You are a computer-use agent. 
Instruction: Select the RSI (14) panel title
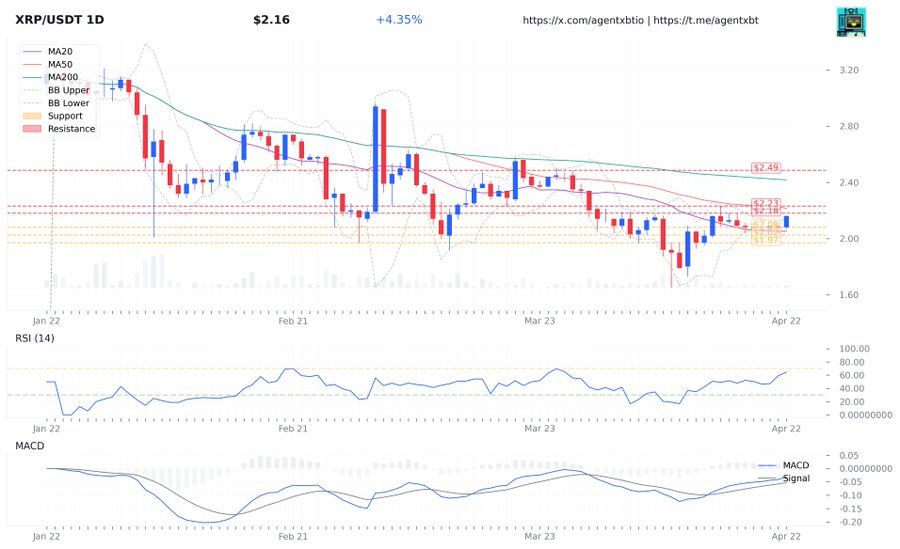coord(35,338)
